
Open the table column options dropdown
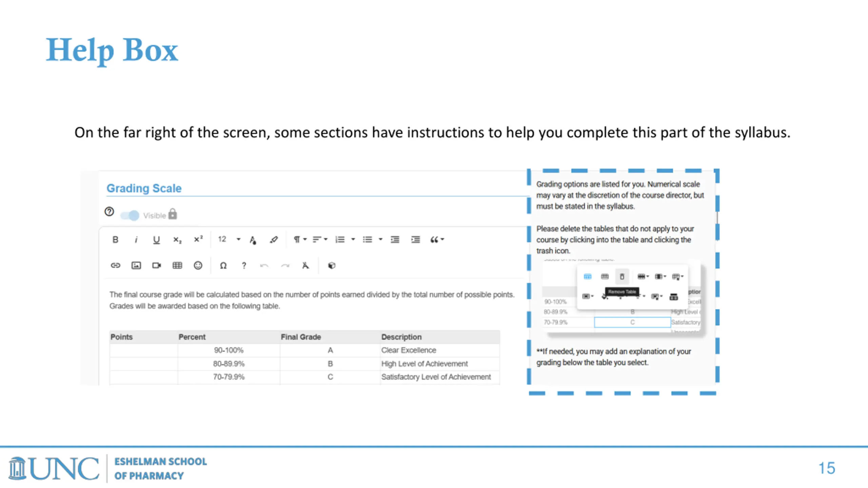660,277
